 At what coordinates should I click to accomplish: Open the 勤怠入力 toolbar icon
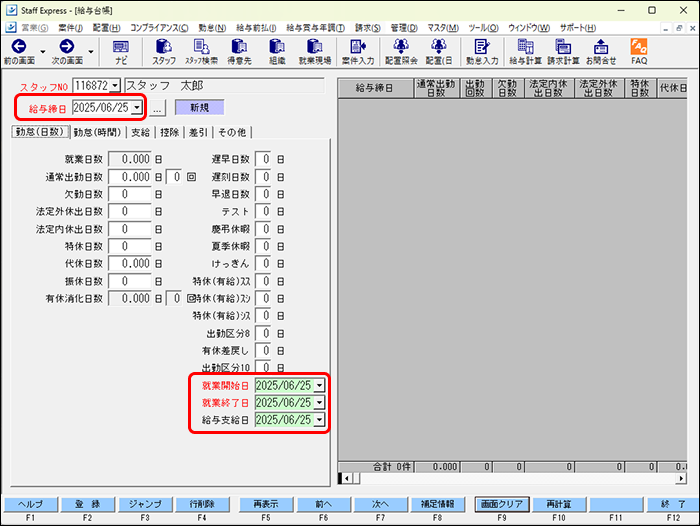point(482,52)
